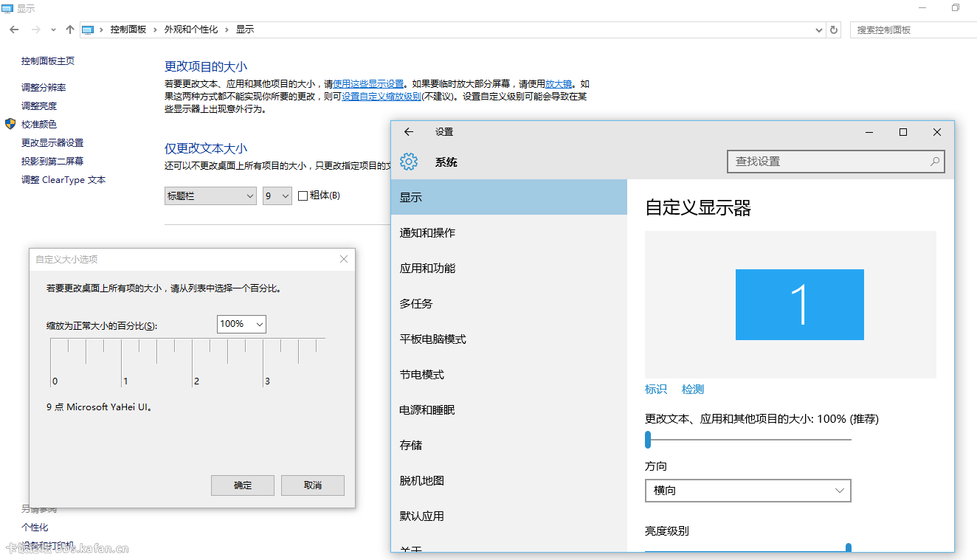Select 节电模式 in settings sidebar
977x560 pixels.
tap(509, 375)
